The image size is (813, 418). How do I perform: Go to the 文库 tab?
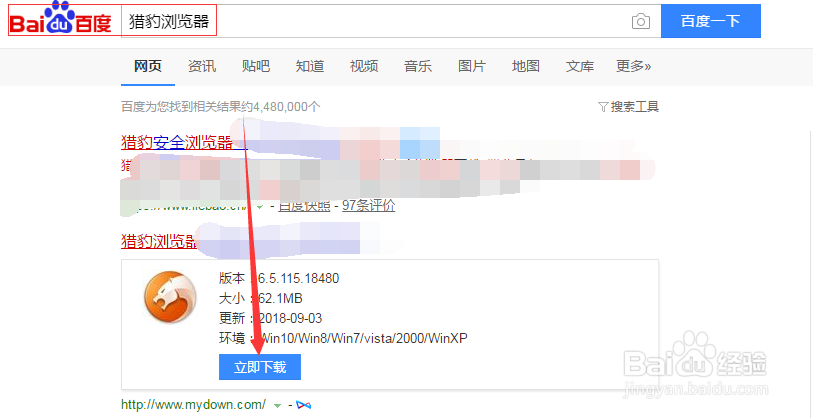point(580,66)
